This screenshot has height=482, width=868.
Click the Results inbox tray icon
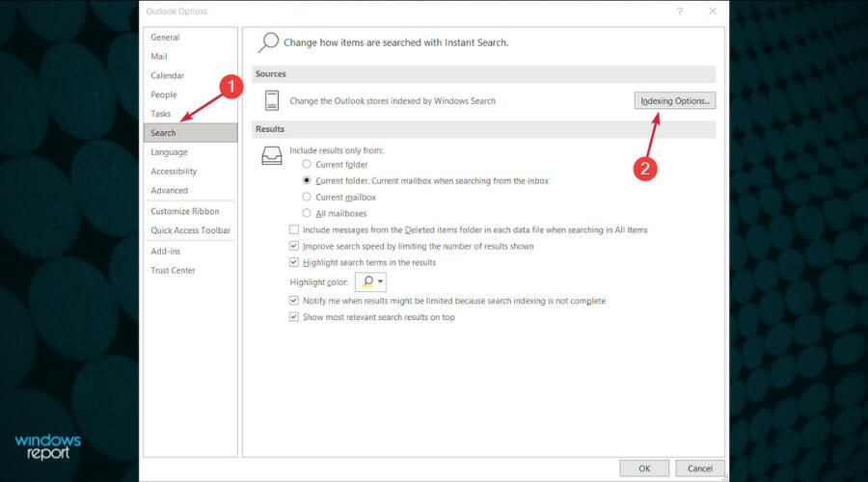272,156
